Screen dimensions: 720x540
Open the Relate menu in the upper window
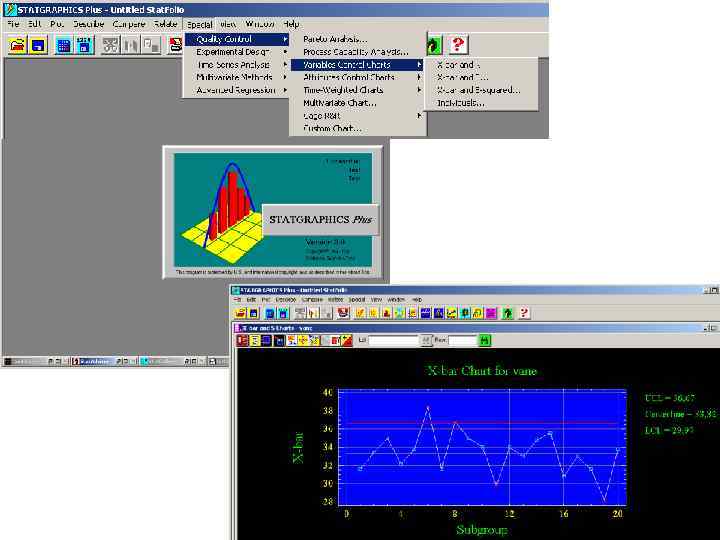tap(166, 24)
